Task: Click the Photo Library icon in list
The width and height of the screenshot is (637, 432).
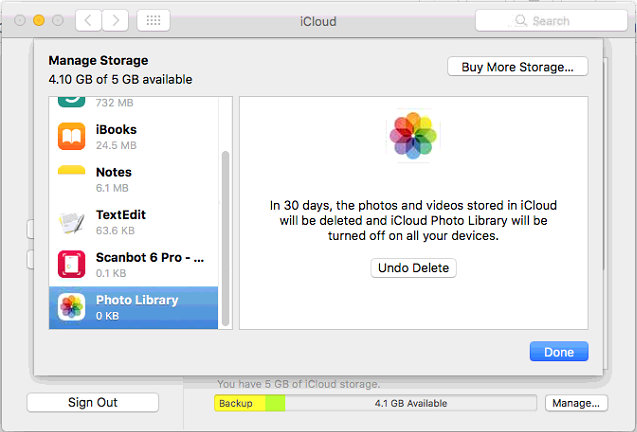Action: click(x=71, y=306)
